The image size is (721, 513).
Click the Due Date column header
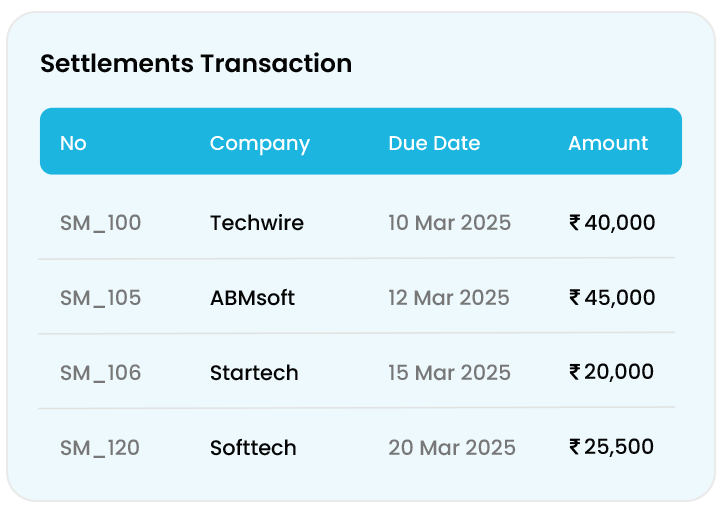pyautogui.click(x=434, y=143)
